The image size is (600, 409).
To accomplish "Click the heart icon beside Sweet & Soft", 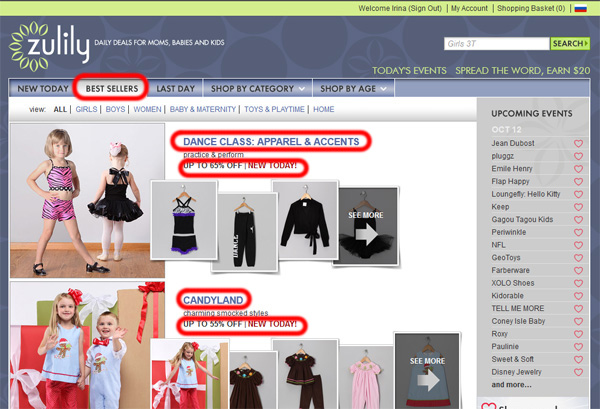I will 578,359.
